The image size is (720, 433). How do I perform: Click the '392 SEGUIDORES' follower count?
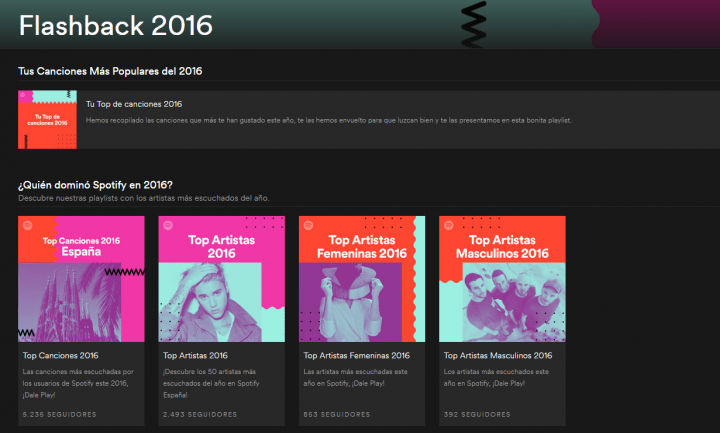pyautogui.click(x=477, y=414)
